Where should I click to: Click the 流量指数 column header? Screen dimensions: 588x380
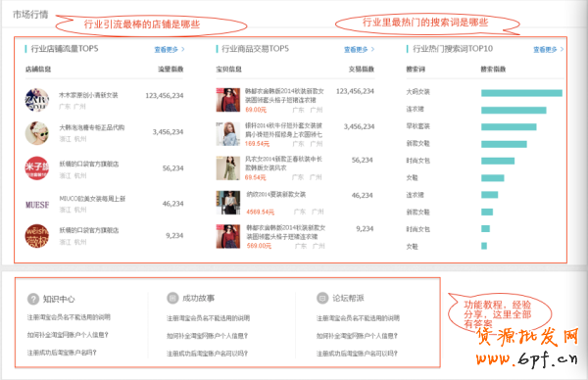pos(171,70)
